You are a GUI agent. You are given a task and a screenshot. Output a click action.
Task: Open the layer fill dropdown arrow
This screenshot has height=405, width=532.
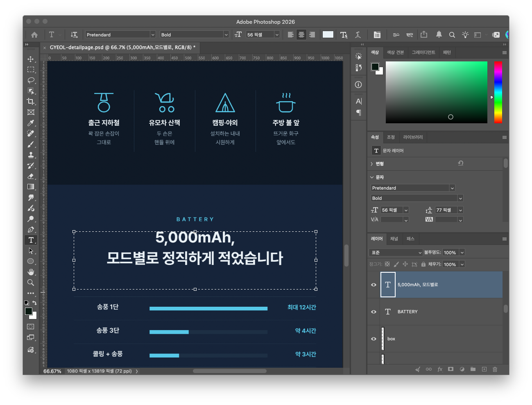click(x=462, y=265)
